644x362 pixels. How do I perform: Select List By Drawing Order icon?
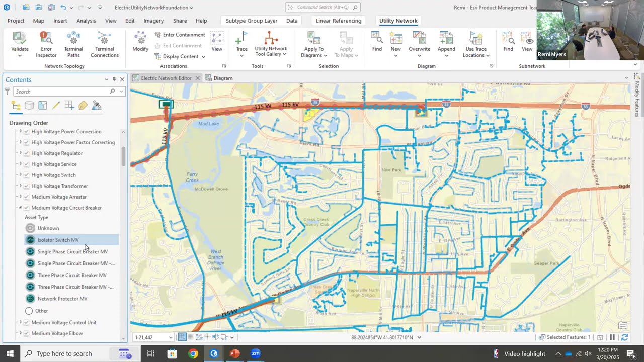pos(16,105)
